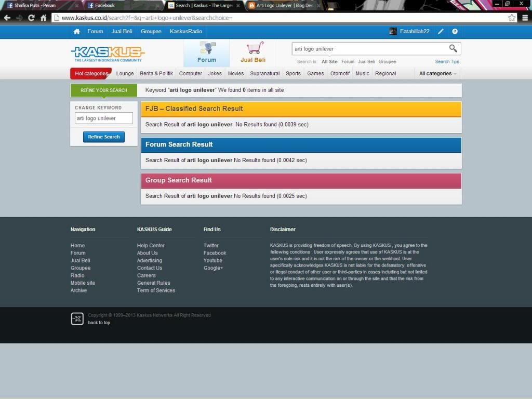Expand the All categories dropdown
The width and height of the screenshot is (532, 399).
point(437,74)
